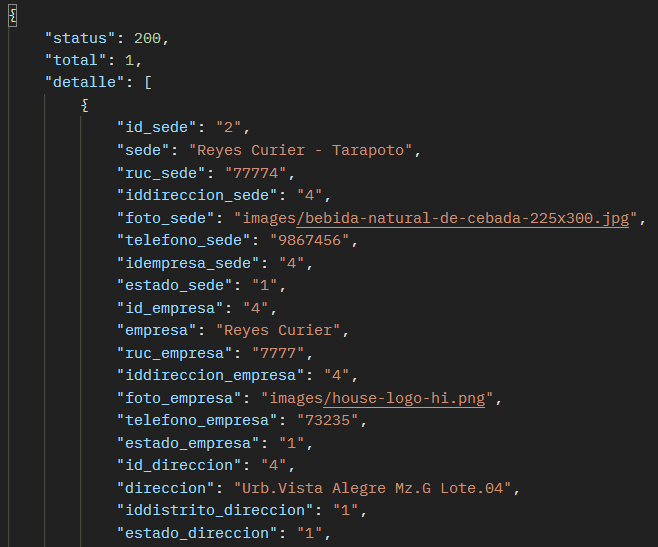This screenshot has width=658, height=547.
Task: Open the house-logo-hi.png image link
Action: (379, 398)
